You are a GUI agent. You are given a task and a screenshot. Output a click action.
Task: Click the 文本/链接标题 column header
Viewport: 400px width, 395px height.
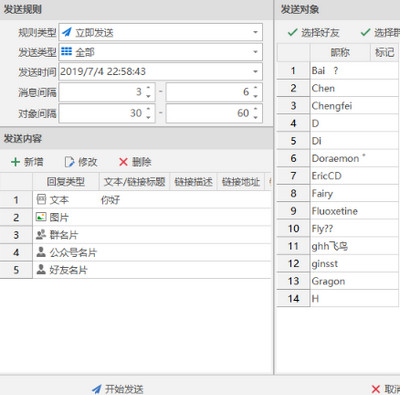(x=135, y=182)
